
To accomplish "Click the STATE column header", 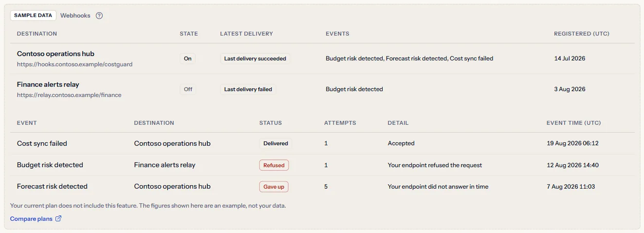I will click(x=189, y=34).
